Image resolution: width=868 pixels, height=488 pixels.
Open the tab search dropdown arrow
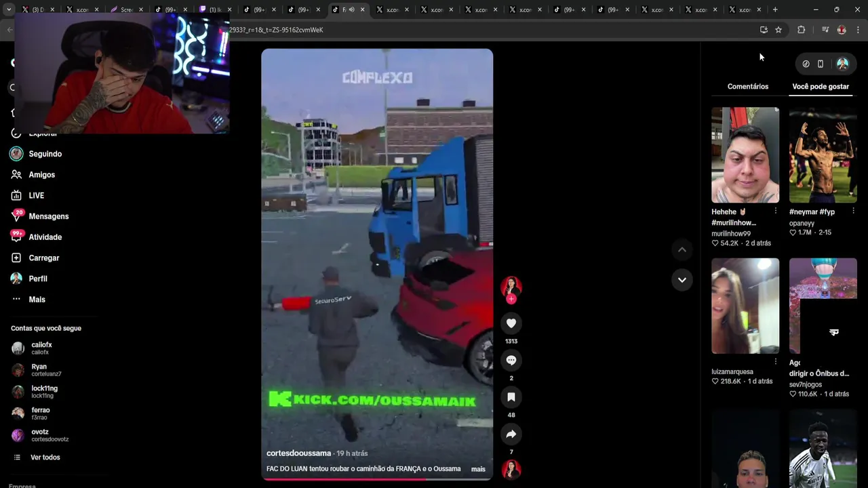click(9, 9)
